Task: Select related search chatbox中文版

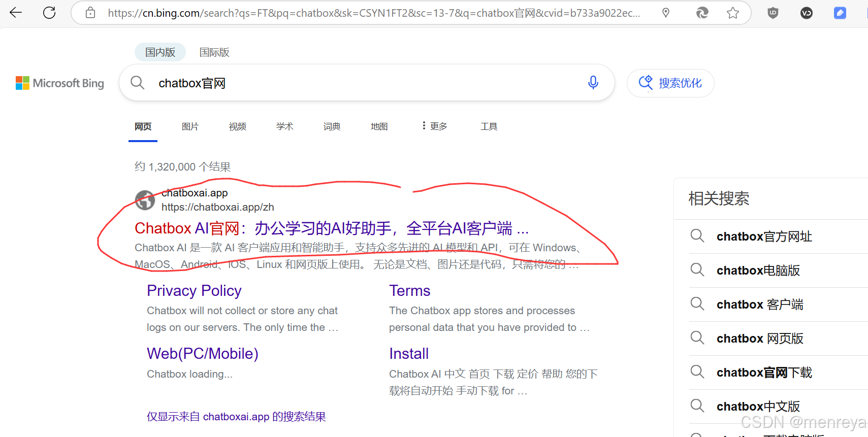Action: click(758, 407)
